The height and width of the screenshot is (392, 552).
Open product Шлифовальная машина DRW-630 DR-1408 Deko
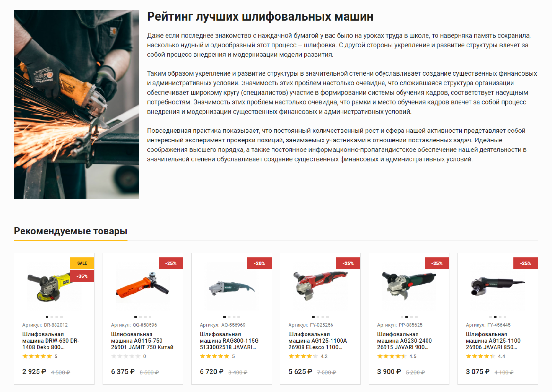51,341
